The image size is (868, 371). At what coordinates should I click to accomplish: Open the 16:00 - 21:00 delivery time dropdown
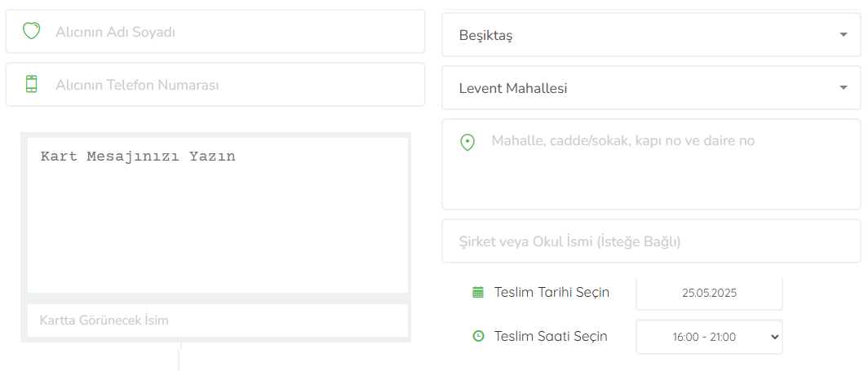(709, 337)
